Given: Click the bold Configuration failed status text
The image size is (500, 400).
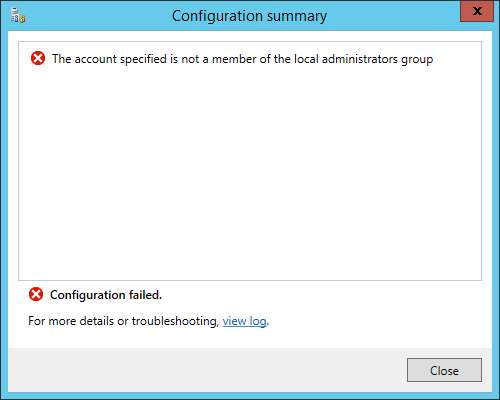Looking at the screenshot, I should [x=106, y=295].
